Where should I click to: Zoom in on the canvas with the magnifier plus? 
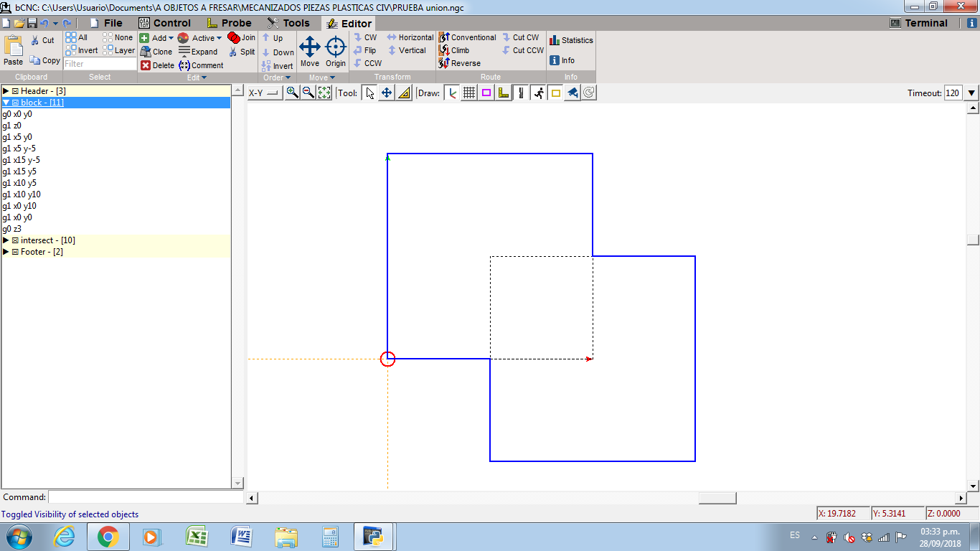293,93
